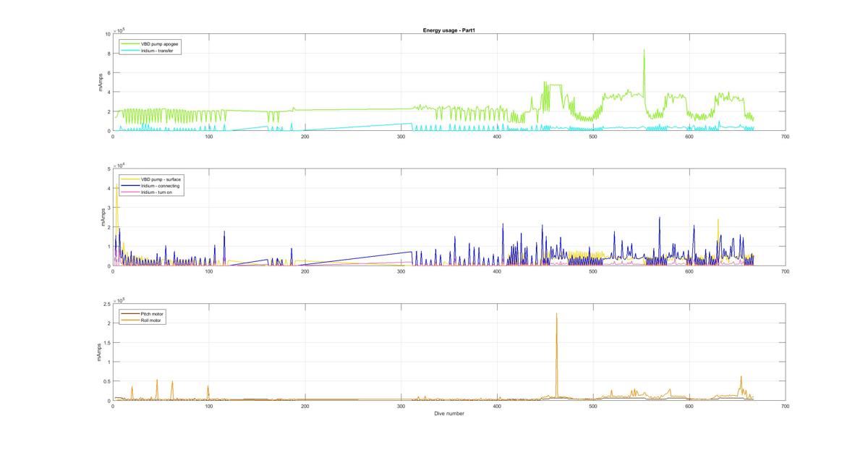Click the 'VBD pump - surface' legend label

tap(161, 179)
